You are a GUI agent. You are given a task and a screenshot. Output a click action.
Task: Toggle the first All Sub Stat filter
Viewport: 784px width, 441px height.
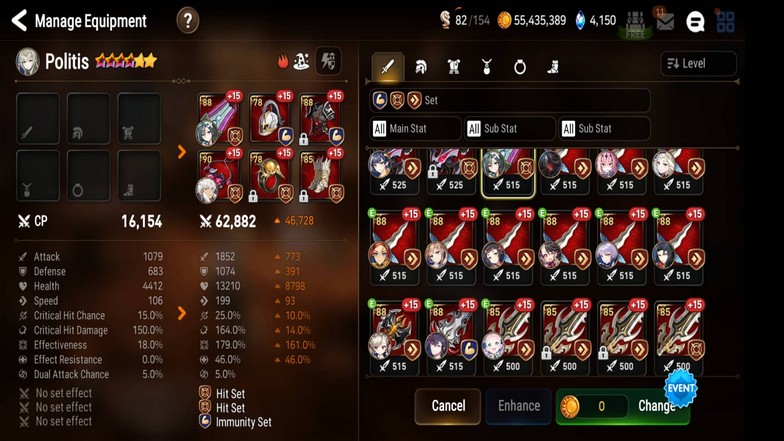pos(510,128)
